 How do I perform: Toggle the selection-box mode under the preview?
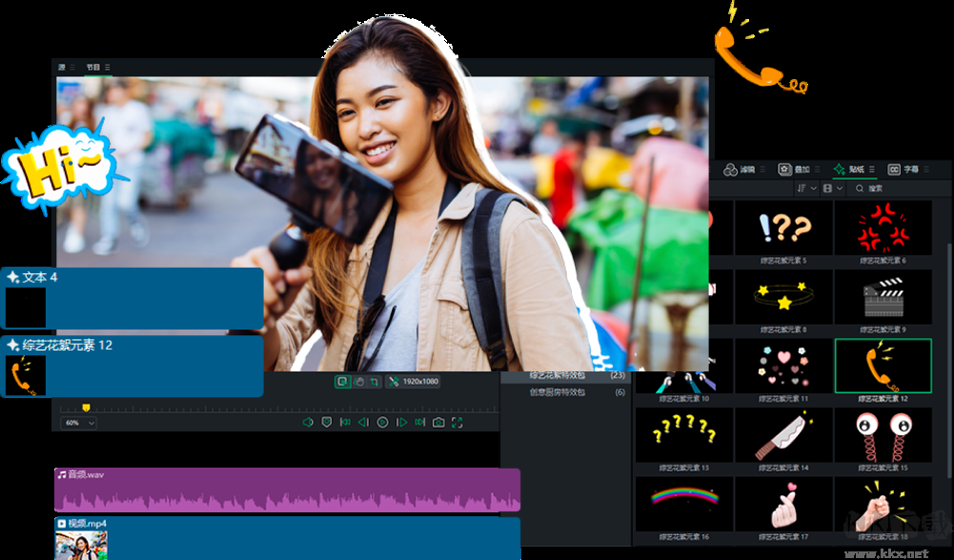pyautogui.click(x=342, y=380)
